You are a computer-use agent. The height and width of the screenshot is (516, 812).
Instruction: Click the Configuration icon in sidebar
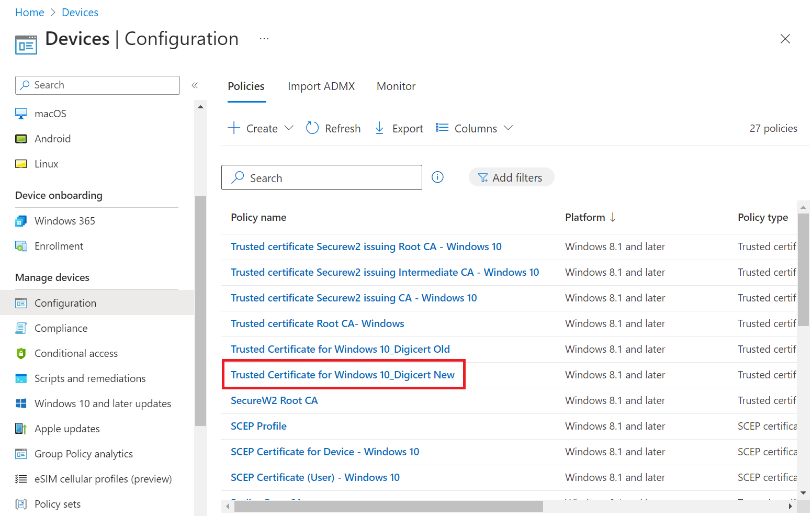tap(21, 303)
